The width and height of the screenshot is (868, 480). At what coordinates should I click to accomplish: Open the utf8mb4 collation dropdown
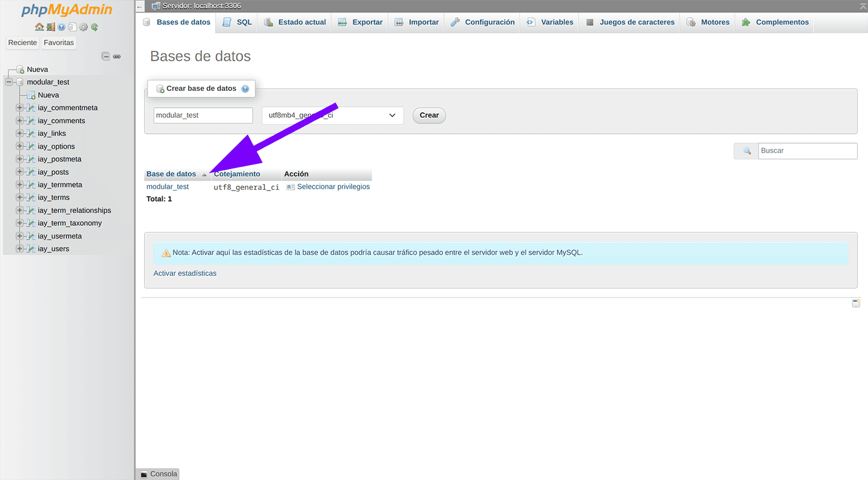333,115
